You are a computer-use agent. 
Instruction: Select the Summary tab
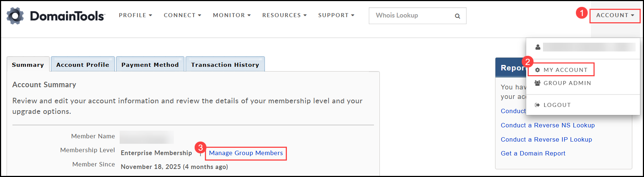click(28, 65)
